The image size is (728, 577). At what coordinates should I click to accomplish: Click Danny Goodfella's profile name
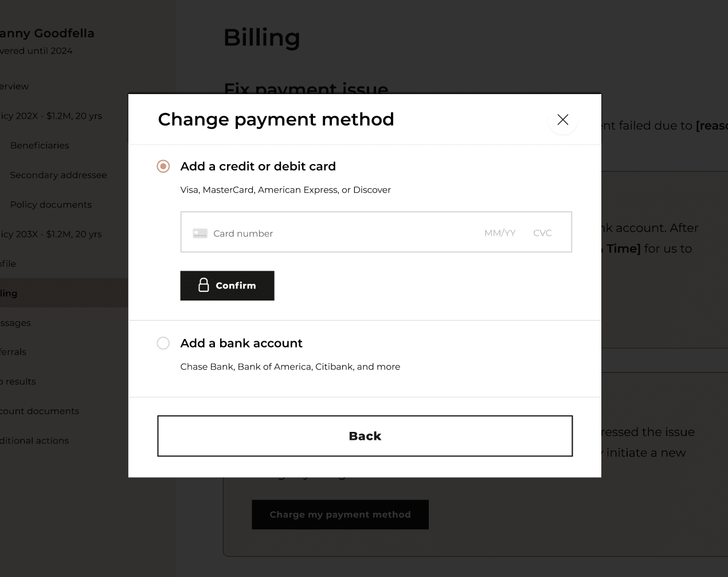pos(47,33)
